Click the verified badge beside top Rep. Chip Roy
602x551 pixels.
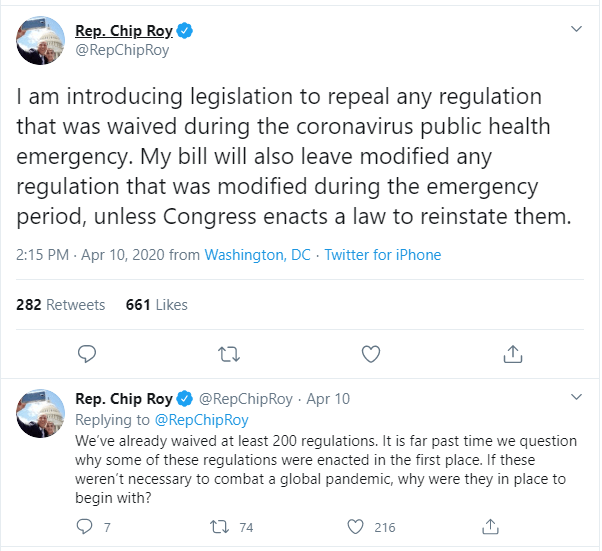click(185, 31)
